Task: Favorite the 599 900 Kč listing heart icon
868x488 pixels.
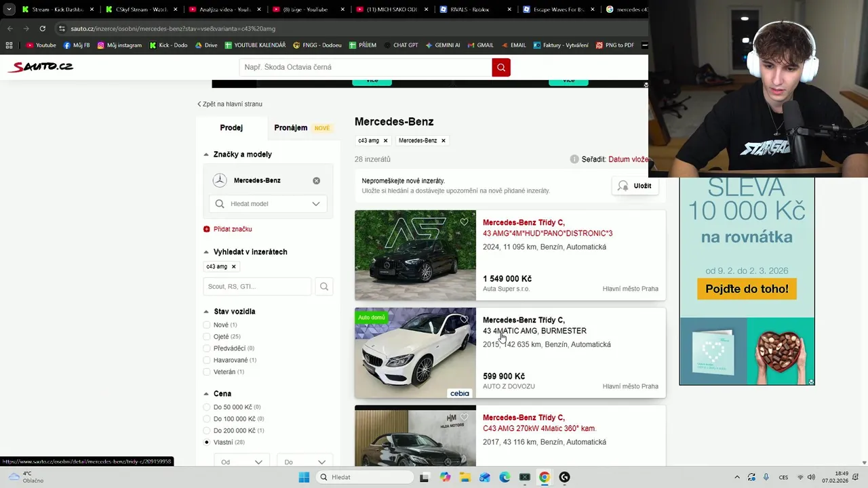Action: pos(464,319)
